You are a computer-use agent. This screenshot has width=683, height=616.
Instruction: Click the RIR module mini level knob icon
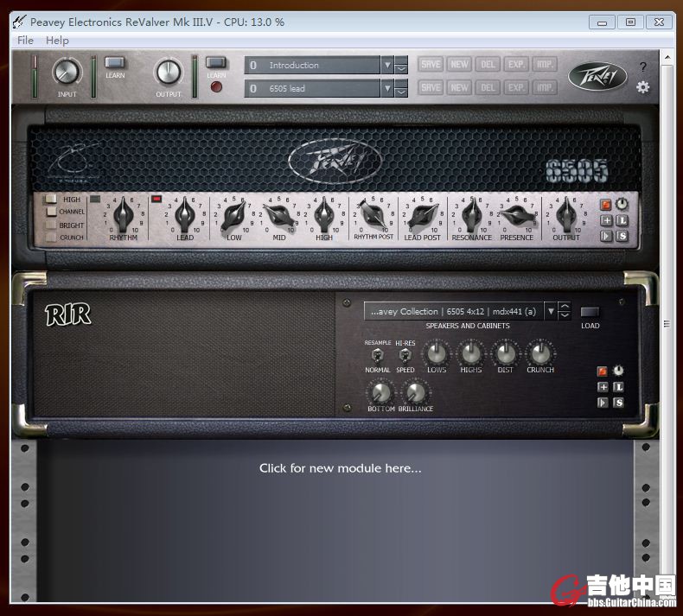pos(618,371)
